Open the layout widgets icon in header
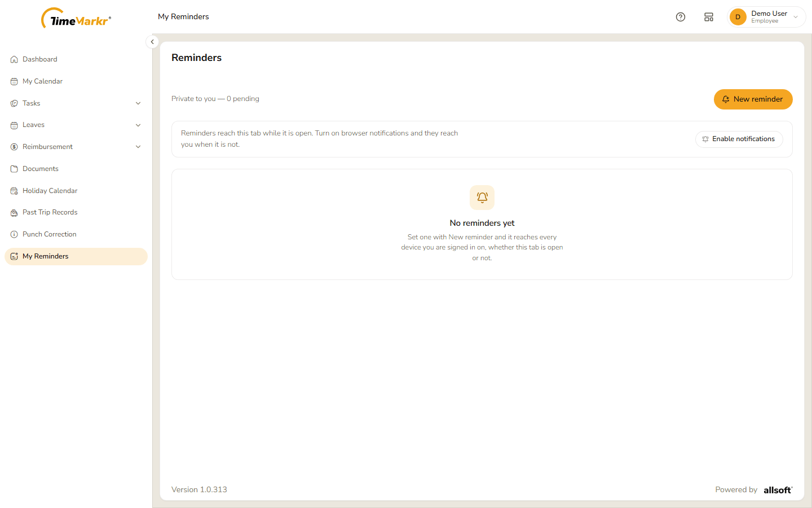This screenshot has height=508, width=812. click(709, 17)
